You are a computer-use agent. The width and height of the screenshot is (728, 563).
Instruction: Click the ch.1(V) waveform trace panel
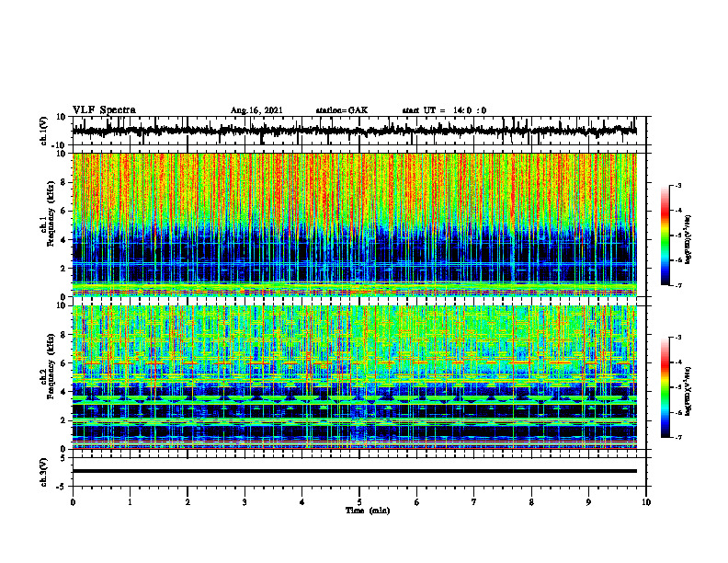coord(359,131)
